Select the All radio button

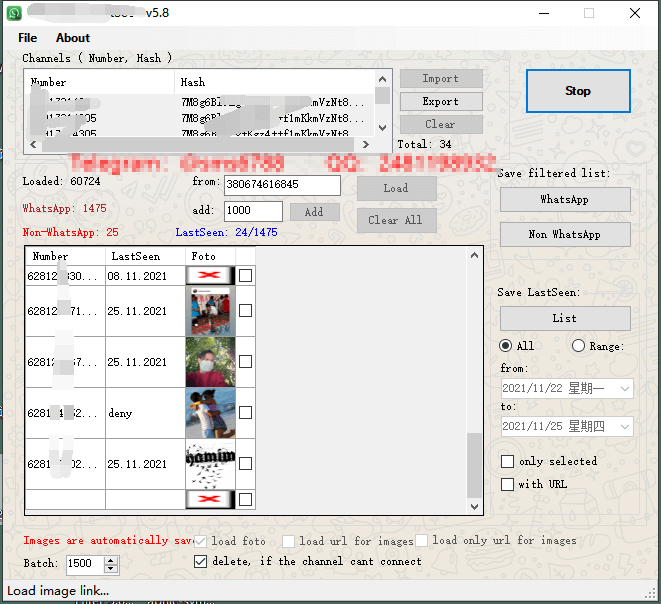tap(505, 346)
